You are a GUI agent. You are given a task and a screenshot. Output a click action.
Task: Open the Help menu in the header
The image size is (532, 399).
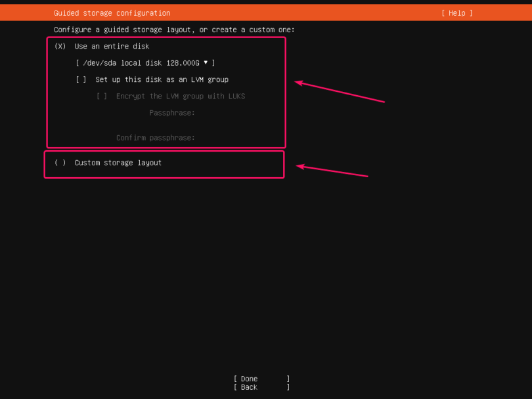(456, 13)
